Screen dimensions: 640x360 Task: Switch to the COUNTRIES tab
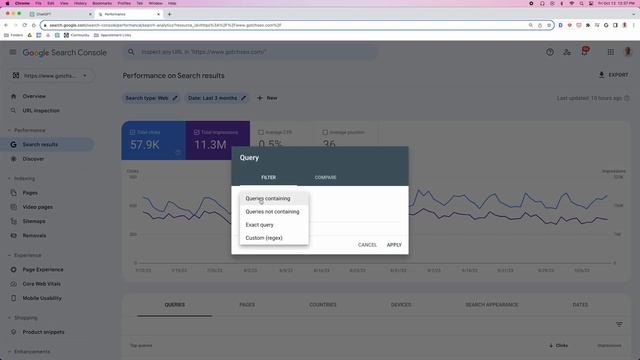tap(322, 305)
